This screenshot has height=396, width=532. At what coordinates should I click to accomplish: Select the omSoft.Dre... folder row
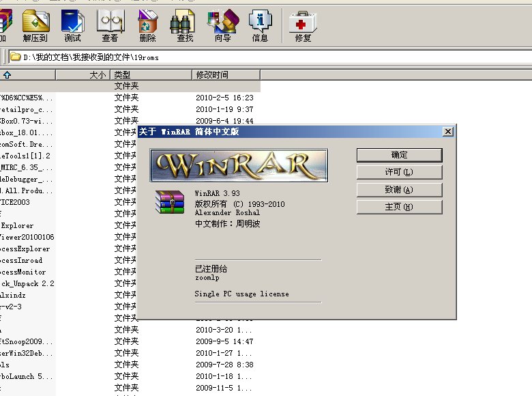(x=68, y=144)
